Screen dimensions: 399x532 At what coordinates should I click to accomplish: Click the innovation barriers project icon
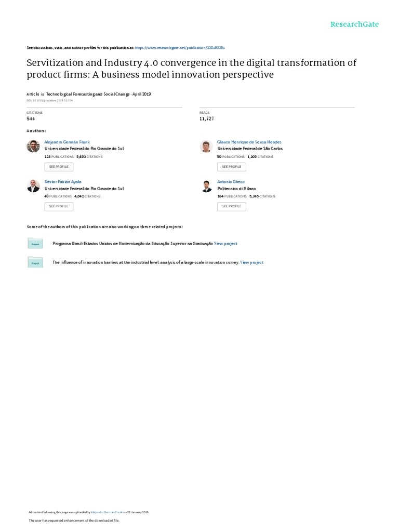point(35,263)
